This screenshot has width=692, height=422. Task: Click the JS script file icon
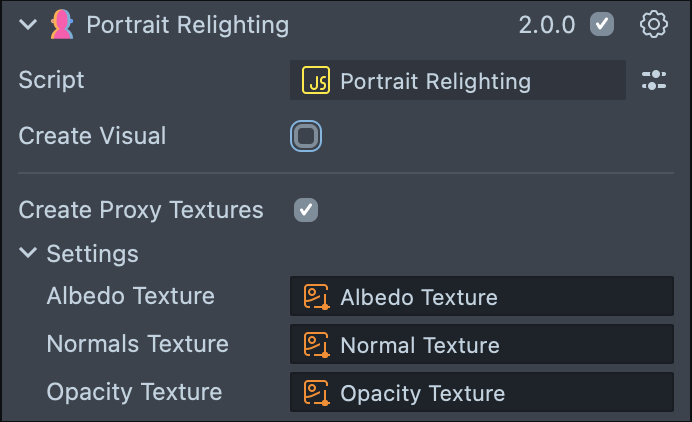click(316, 81)
